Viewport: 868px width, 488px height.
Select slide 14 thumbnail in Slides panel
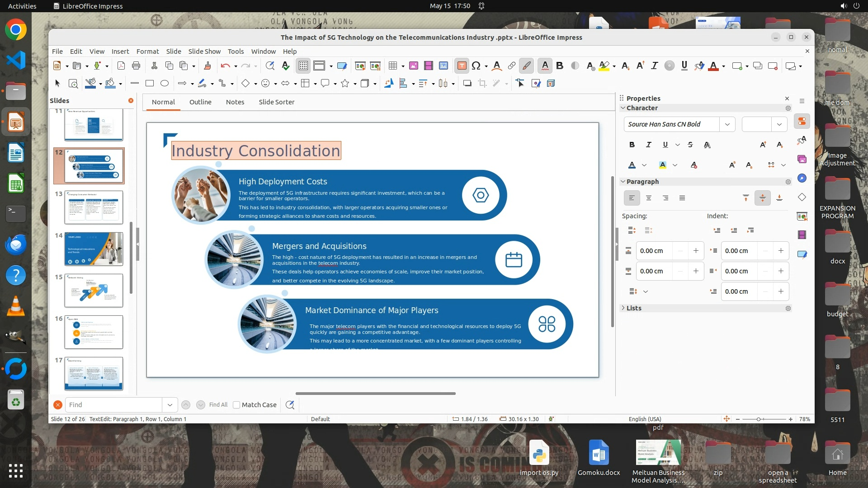tap(94, 249)
